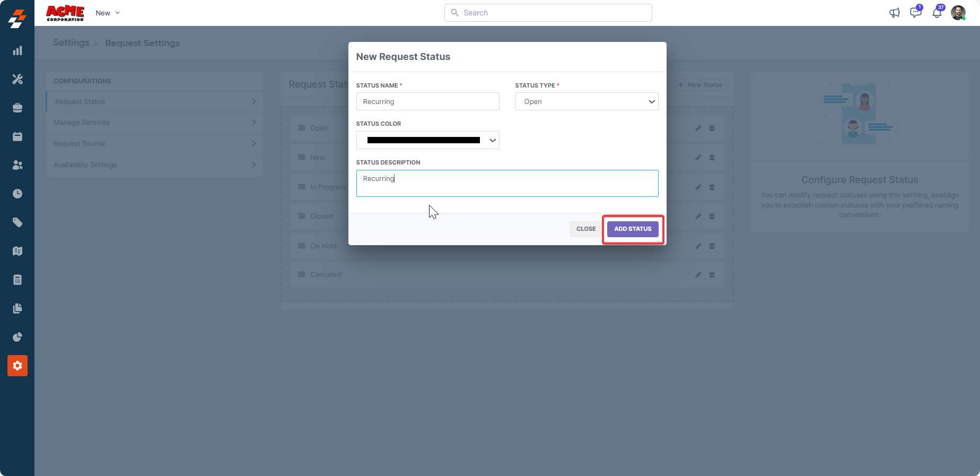Click the app logo in the sidebar

click(x=17, y=19)
